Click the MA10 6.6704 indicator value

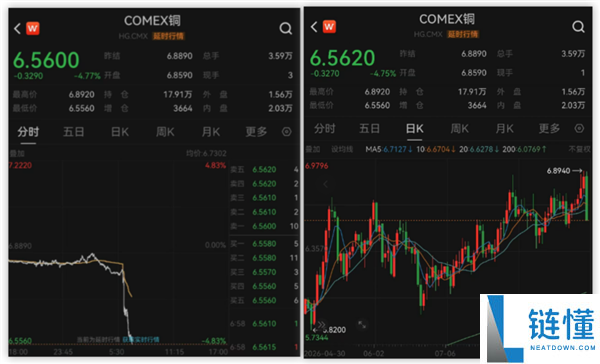[x=435, y=149]
